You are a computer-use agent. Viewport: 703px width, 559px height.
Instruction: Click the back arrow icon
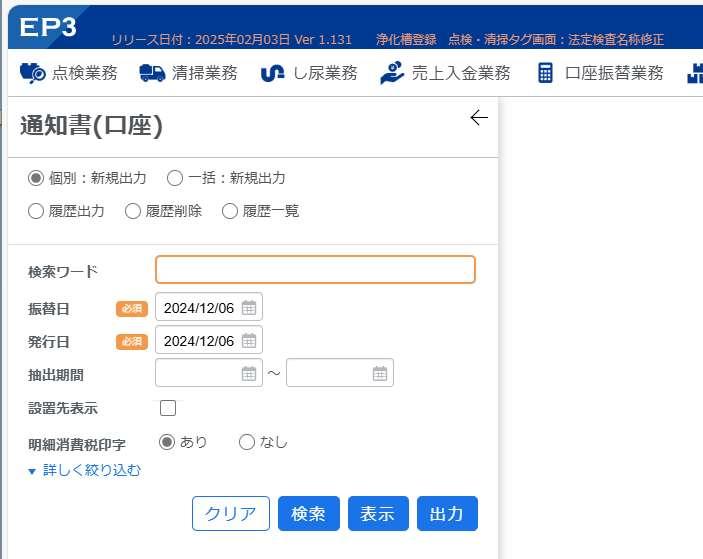click(x=479, y=118)
